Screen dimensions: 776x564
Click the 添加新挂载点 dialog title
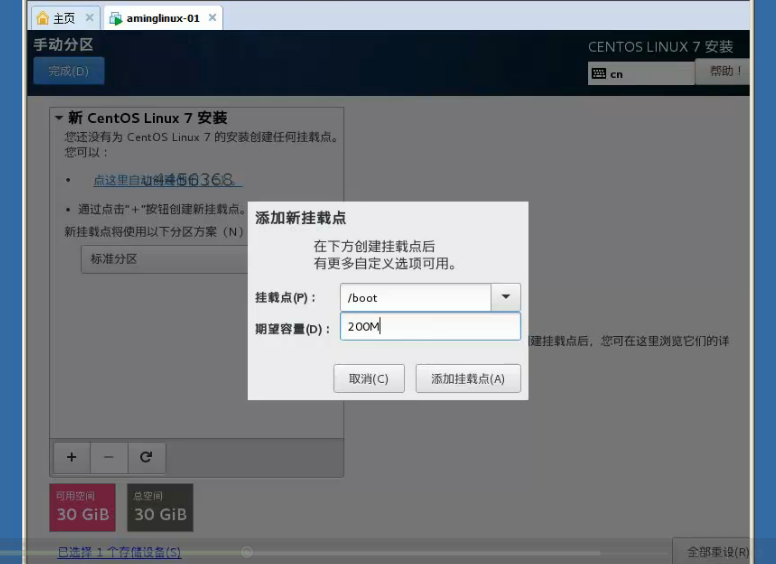pyautogui.click(x=300, y=218)
